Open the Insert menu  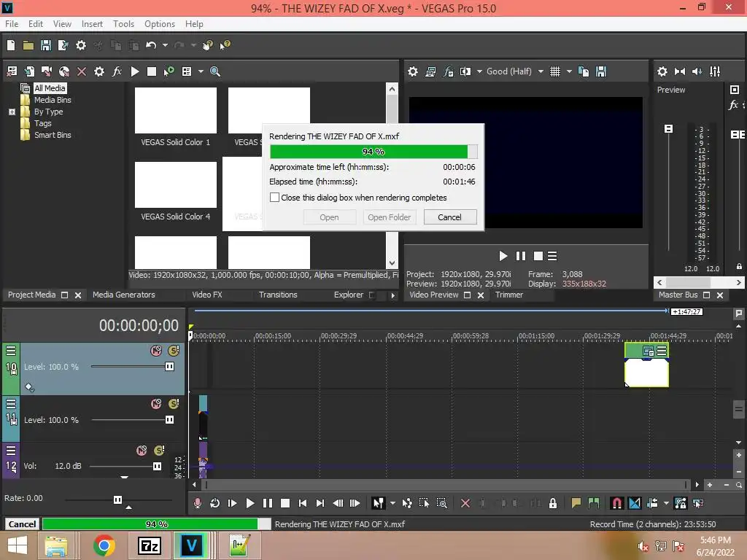(x=92, y=24)
